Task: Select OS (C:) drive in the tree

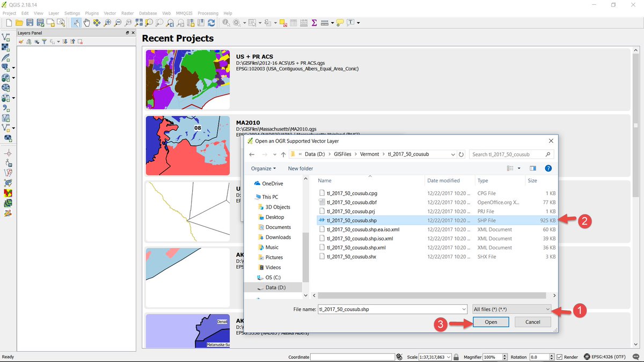Action: click(x=273, y=277)
